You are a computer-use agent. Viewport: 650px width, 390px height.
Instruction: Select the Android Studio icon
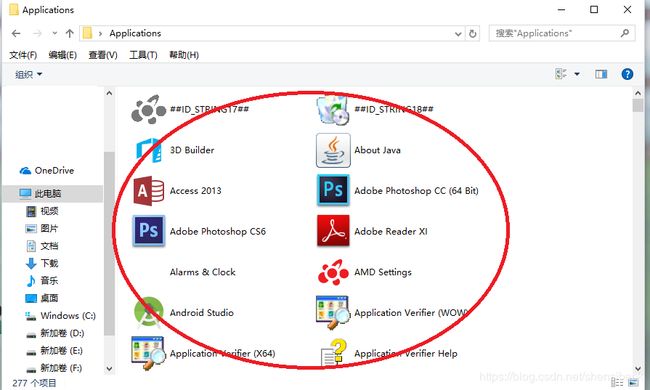148,313
